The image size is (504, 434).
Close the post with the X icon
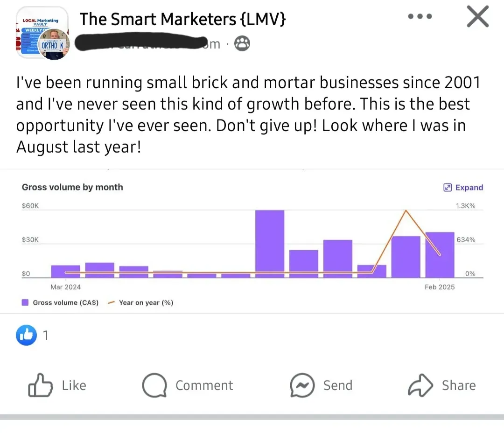[477, 17]
